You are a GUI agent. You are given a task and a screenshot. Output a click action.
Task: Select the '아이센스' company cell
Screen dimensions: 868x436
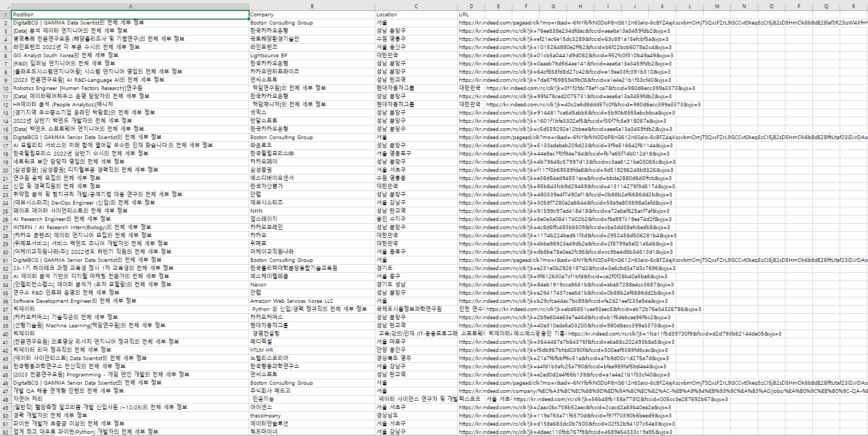point(312,407)
